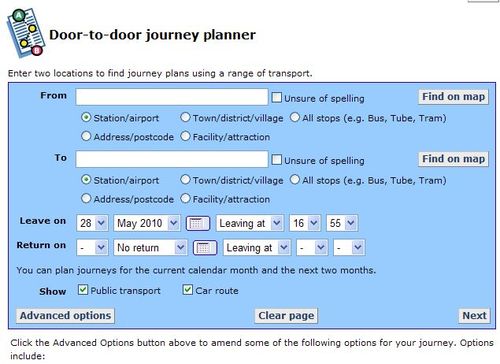Select From Town/district/village radio option
The image size is (500, 364).
tap(185, 117)
